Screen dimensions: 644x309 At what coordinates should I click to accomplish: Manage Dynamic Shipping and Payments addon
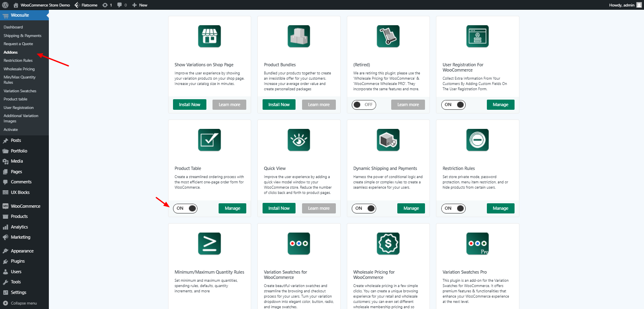point(411,208)
